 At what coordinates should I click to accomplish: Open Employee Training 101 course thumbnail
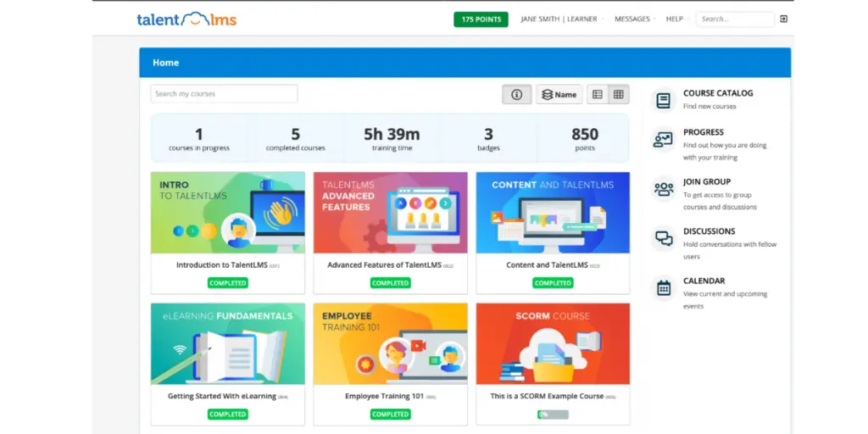[x=390, y=344]
